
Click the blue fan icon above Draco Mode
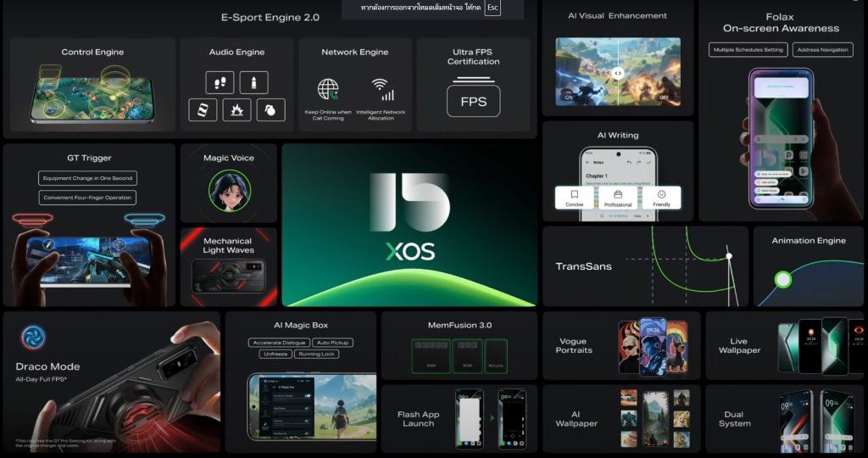(x=33, y=338)
